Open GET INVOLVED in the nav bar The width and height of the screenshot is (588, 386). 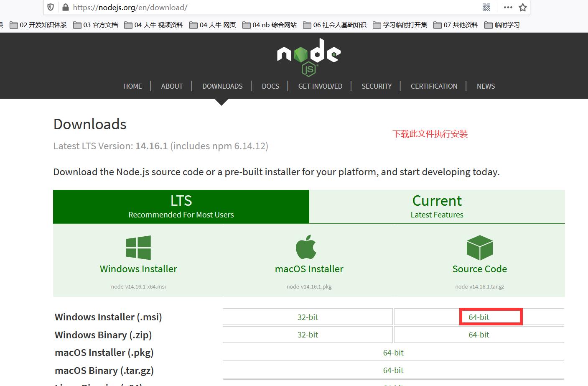(320, 86)
